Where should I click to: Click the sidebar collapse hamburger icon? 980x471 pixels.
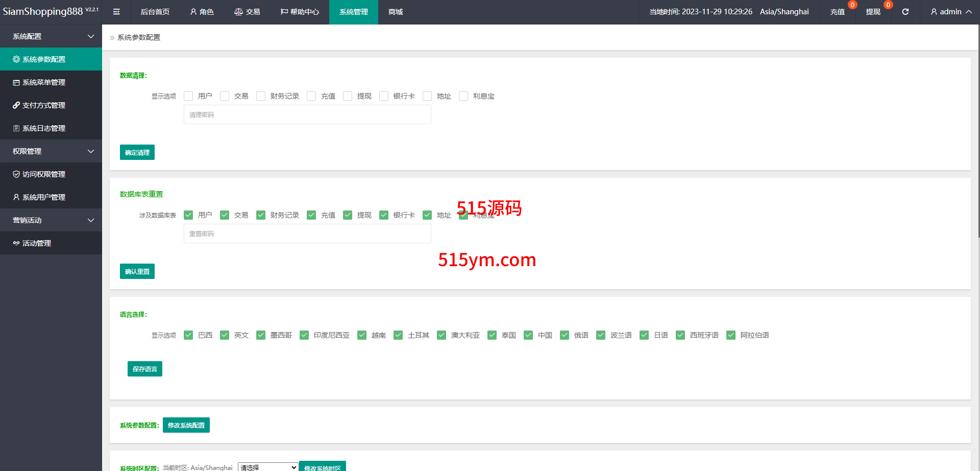(116, 12)
